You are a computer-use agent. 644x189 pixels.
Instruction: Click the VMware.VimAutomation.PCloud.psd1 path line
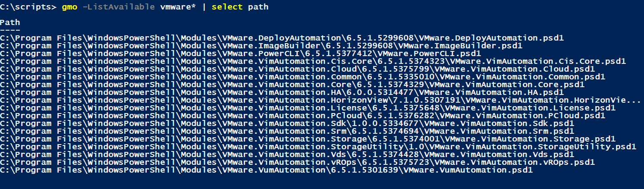303,116
